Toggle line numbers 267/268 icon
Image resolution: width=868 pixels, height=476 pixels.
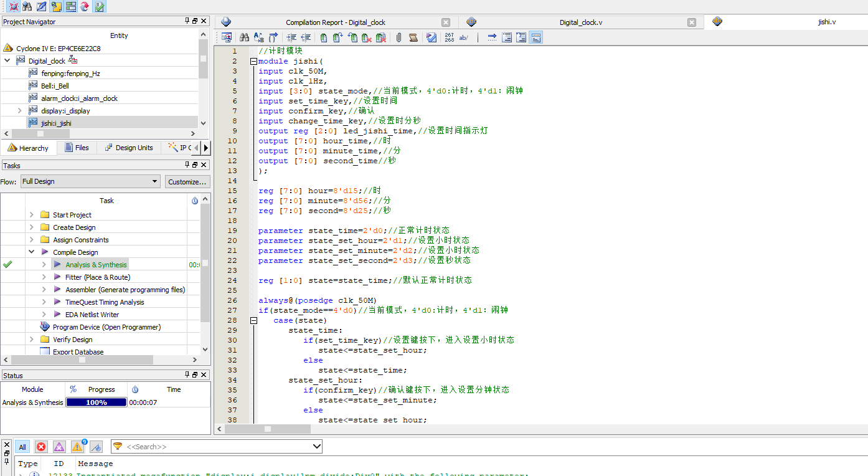[450, 37]
